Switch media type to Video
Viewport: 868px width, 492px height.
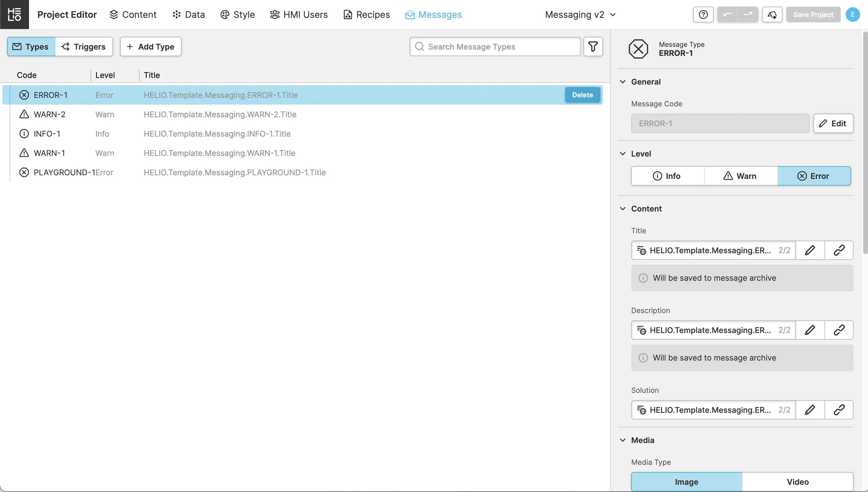(797, 481)
